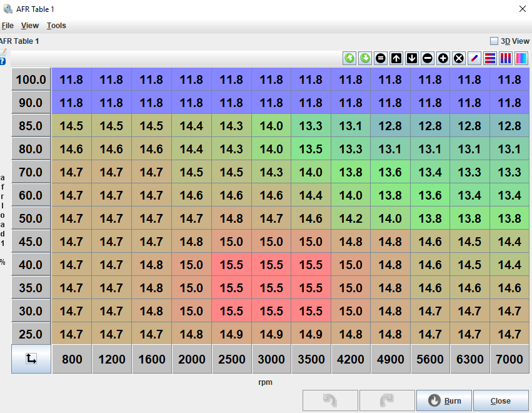Click the green up-arrow toolbar icon
Viewport: 532px width, 413px height.
(x=349, y=58)
